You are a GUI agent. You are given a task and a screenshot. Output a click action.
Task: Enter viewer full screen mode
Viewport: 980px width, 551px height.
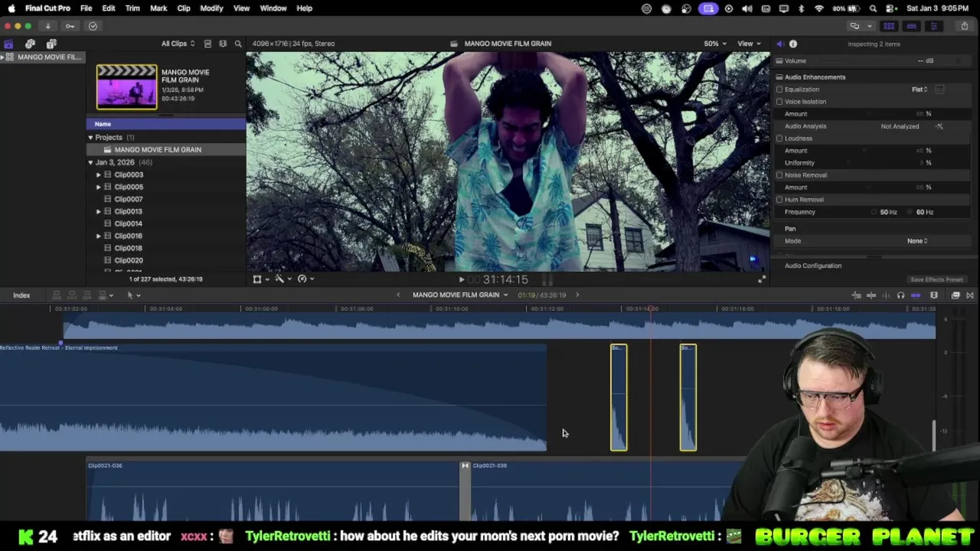click(761, 279)
